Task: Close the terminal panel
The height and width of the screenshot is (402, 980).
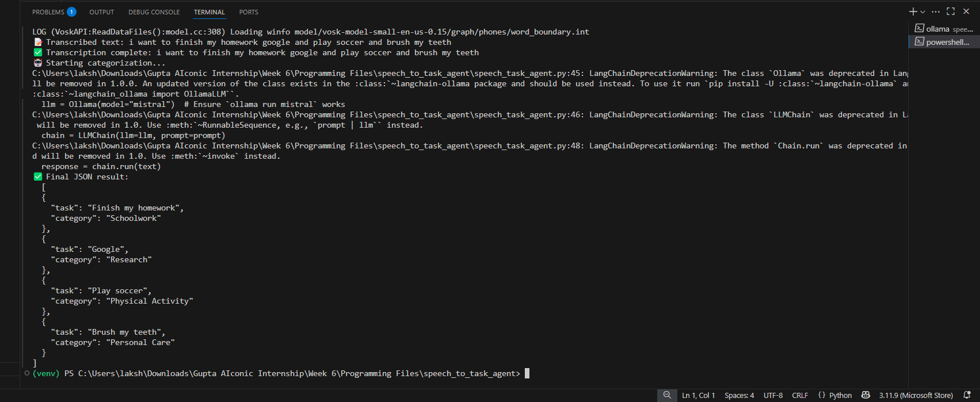Action: [x=966, y=12]
